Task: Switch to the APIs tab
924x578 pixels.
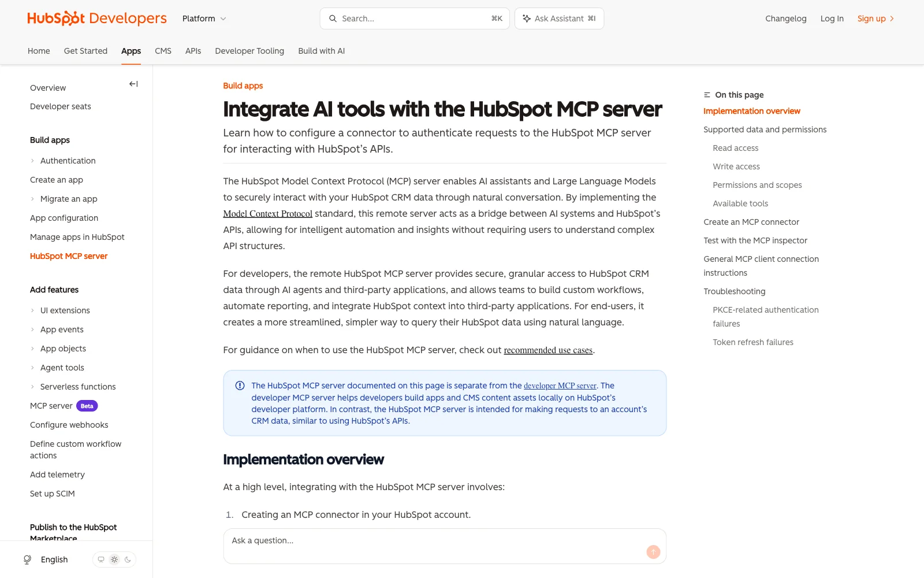Action: click(193, 51)
